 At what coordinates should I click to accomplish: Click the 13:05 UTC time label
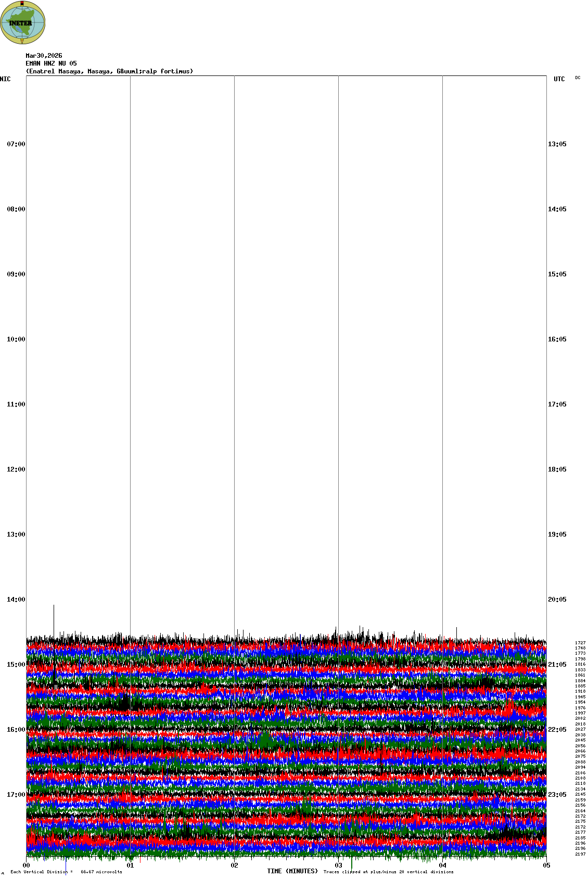click(x=557, y=144)
